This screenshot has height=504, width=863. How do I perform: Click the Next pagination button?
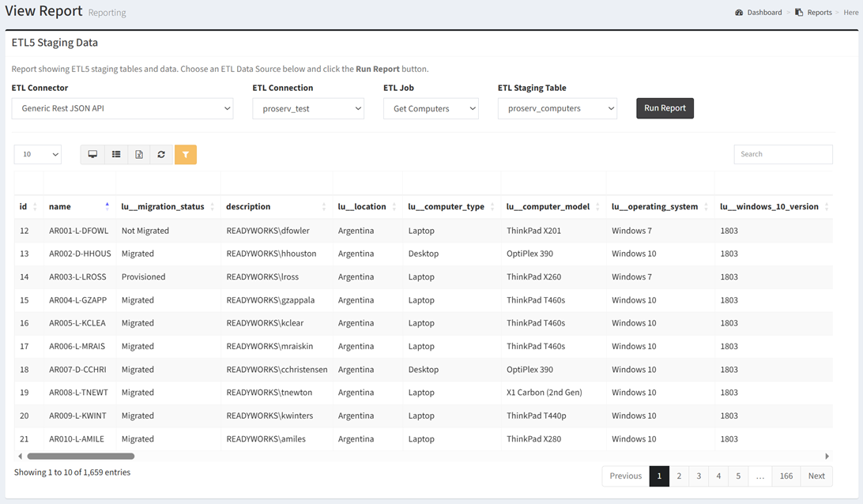click(x=816, y=476)
